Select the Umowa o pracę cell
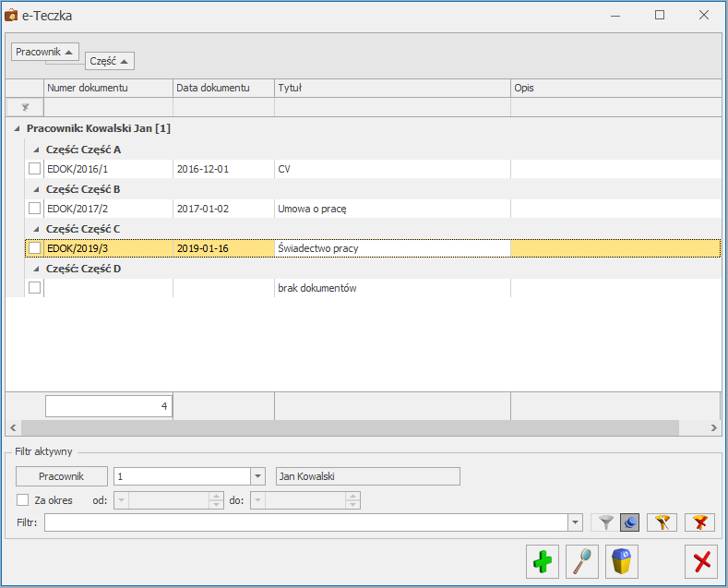Viewport: 728px width, 588px height. click(392, 209)
